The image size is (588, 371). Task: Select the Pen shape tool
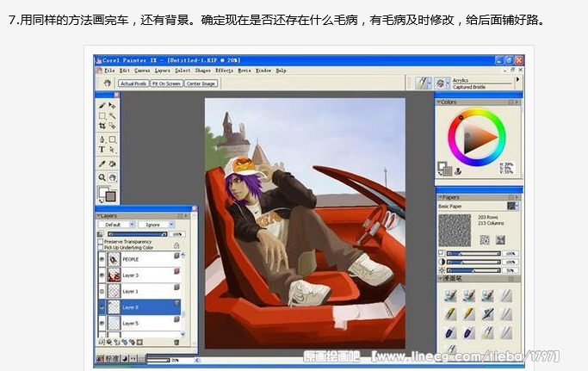[x=102, y=139]
